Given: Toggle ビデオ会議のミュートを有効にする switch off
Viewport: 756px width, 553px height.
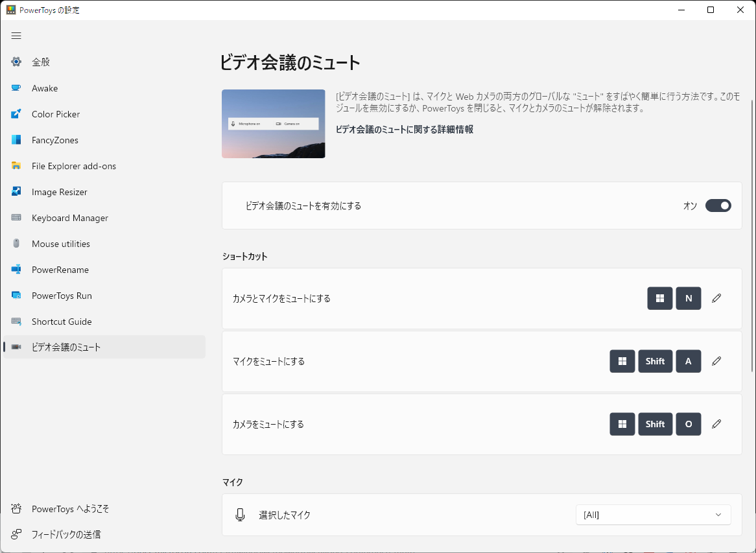Looking at the screenshot, I should pos(718,206).
